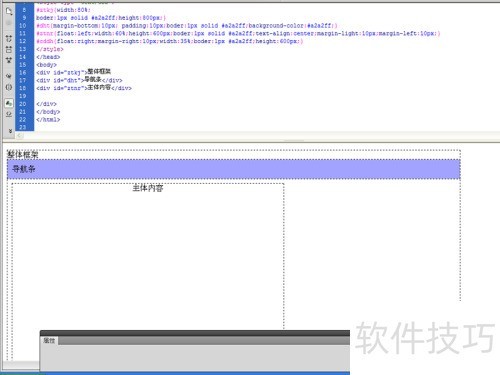The width and height of the screenshot is (500, 375).
Task: Click the 整体框架 text in design view
Action: pyautogui.click(x=23, y=154)
